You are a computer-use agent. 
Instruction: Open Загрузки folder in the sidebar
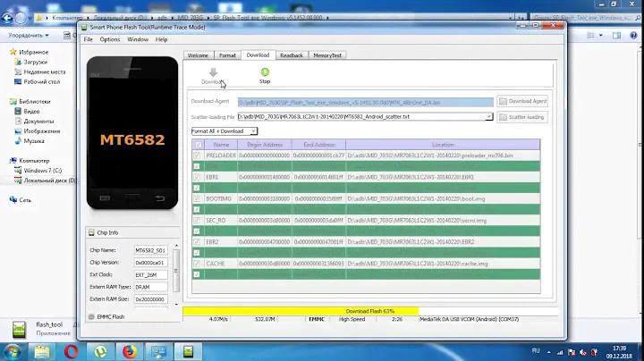click(x=36, y=63)
